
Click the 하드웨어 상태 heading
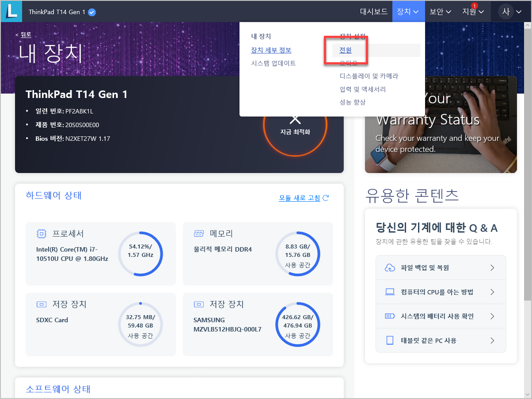pyautogui.click(x=53, y=196)
